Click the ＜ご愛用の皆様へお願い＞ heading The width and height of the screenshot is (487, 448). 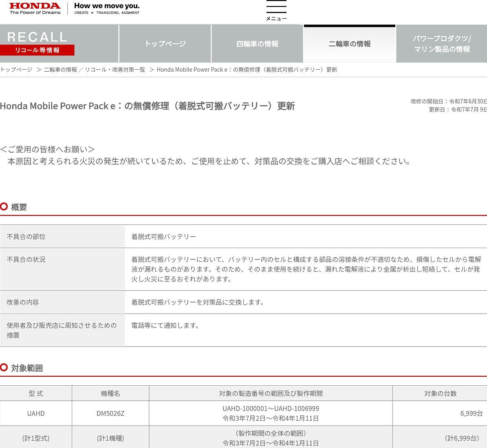pyautogui.click(x=48, y=149)
